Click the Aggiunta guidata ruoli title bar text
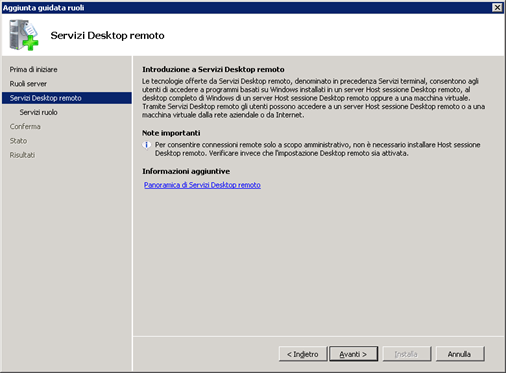The width and height of the screenshot is (506, 373). [x=43, y=8]
